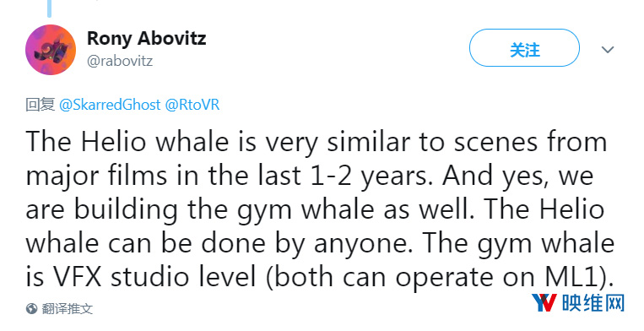Translate tweet via 翻译推文 link

(x=67, y=309)
